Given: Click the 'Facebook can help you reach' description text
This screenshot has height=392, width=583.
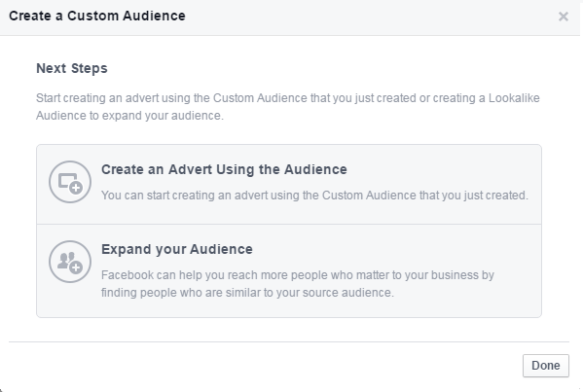Looking at the screenshot, I should click(x=298, y=284).
